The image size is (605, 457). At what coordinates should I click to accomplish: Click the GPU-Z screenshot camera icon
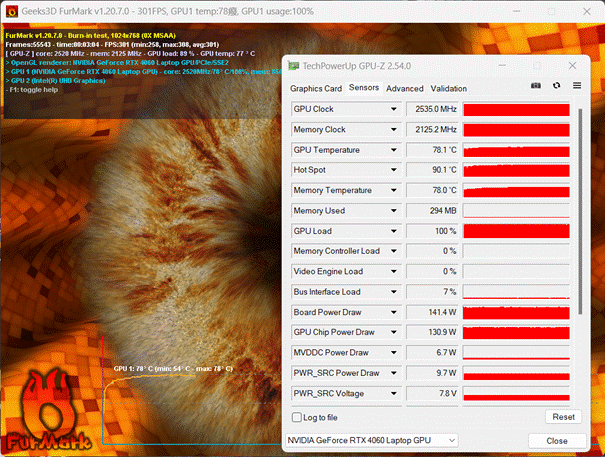(535, 87)
